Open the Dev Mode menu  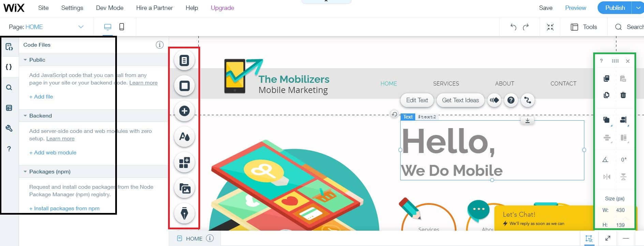click(x=110, y=8)
